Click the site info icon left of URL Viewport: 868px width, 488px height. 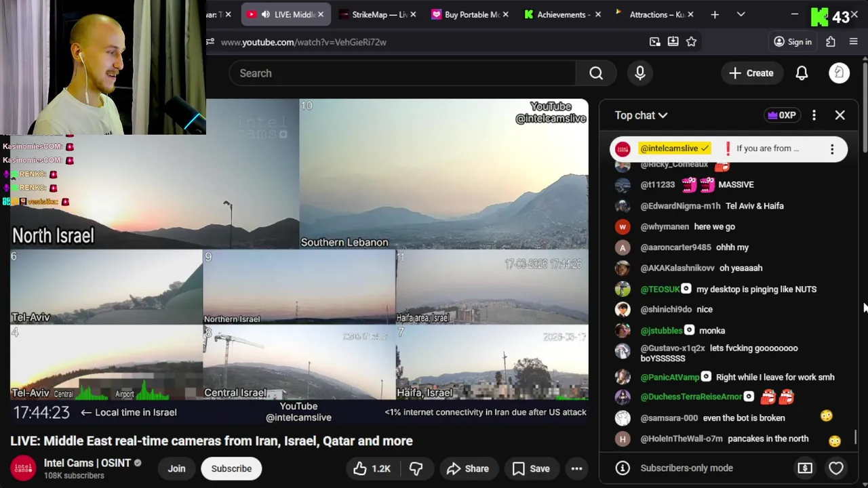pyautogui.click(x=210, y=42)
